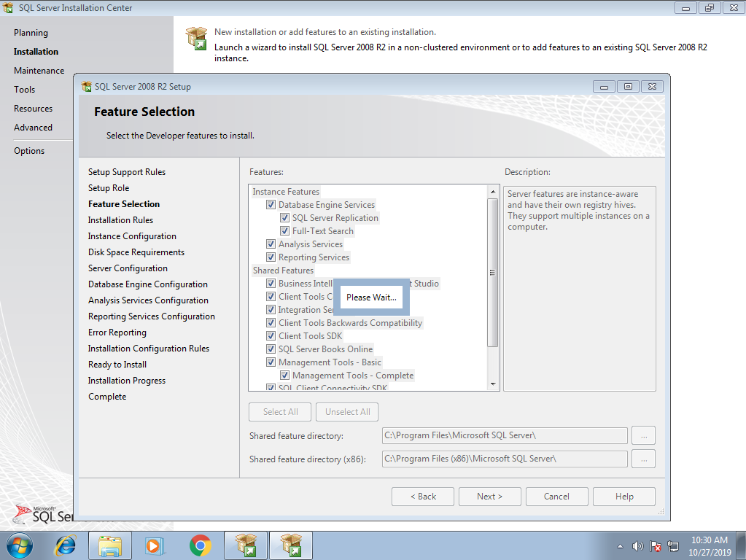Restore down the SQL Server Installation Center window
Image resolution: width=746 pixels, height=560 pixels.
coord(710,7)
